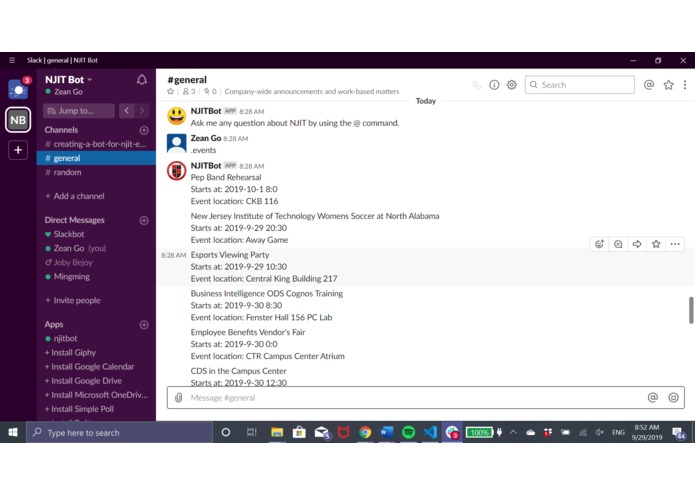Add a new workspace with plus button

(18, 150)
